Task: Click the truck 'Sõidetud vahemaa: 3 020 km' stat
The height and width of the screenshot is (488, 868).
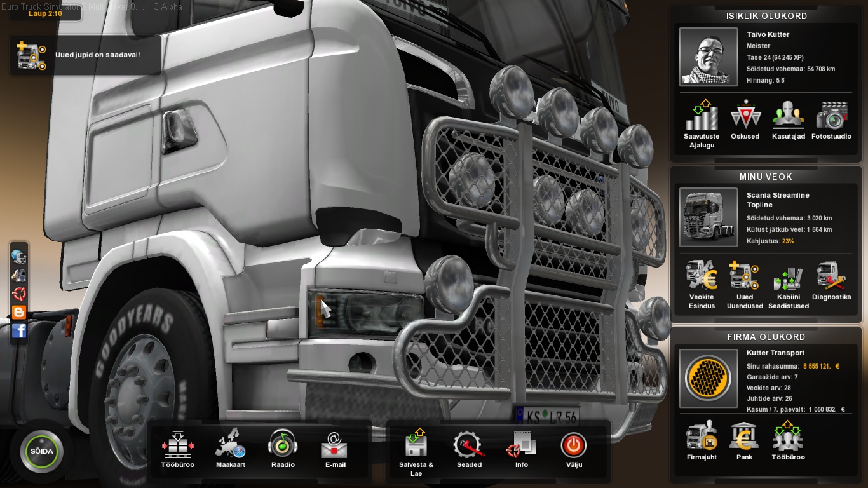Action: click(x=789, y=218)
